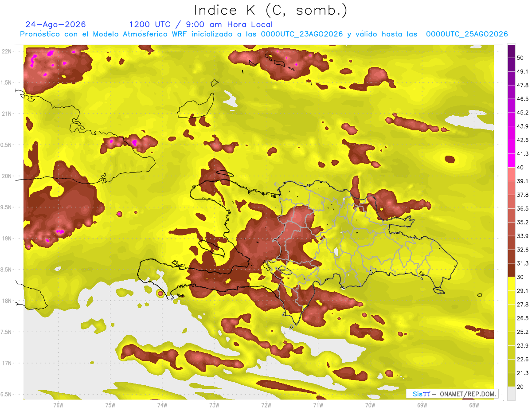Viewport: 532px width, 411px height.
Task: Select the initialization stamp "0000UTC_23AGO2026"
Action: 302,34
